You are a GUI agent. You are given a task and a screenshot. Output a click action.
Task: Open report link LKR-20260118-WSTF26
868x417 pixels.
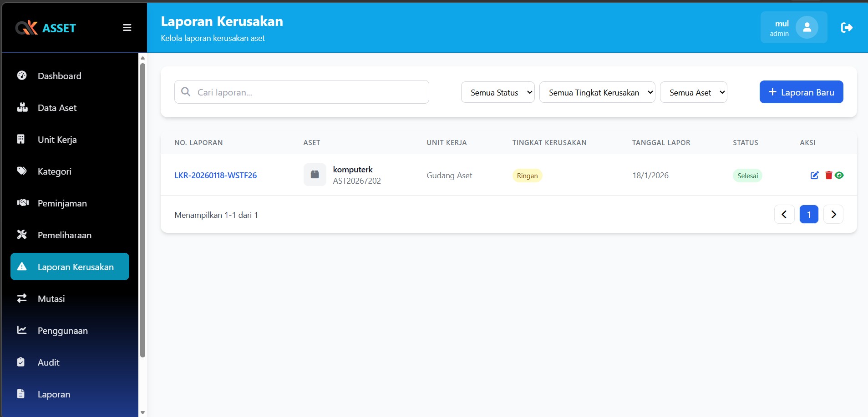click(215, 176)
